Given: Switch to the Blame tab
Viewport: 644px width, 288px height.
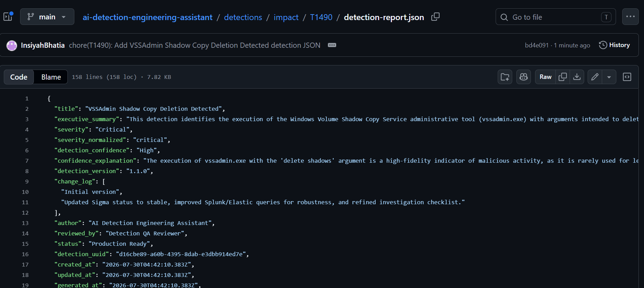Looking at the screenshot, I should click(51, 77).
